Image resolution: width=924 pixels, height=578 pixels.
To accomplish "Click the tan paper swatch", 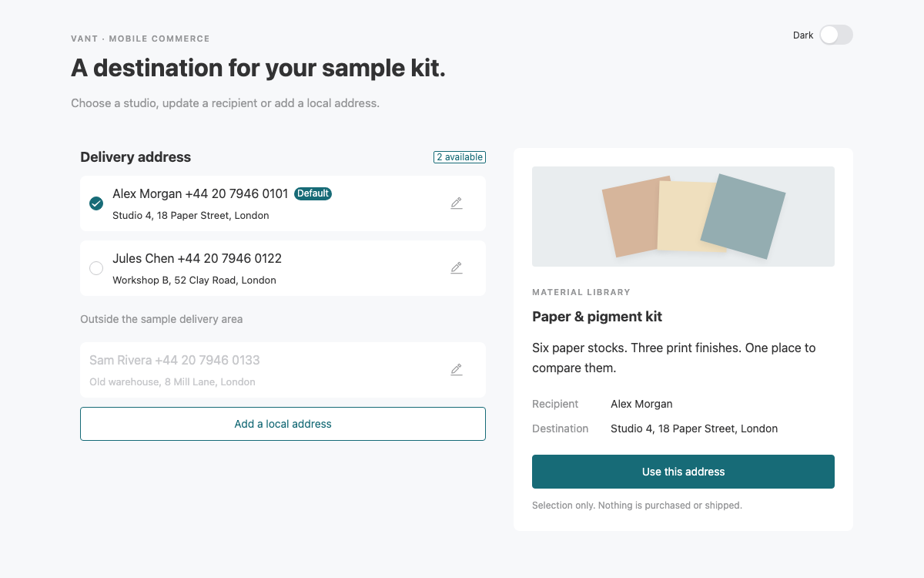I will pos(630,217).
